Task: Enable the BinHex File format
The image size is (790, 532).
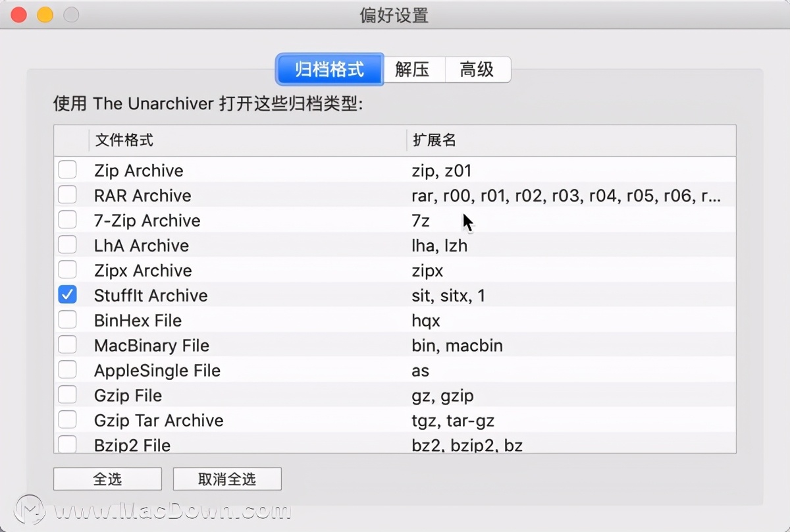Action: tap(67, 319)
